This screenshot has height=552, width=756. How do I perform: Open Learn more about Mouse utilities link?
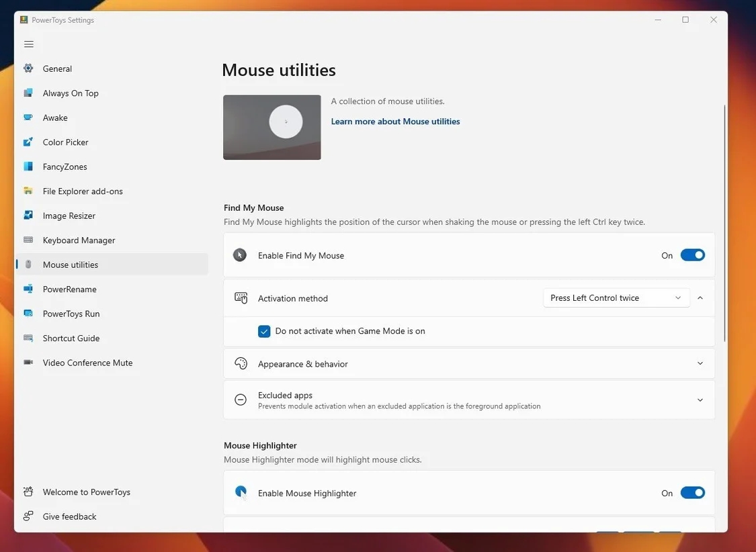pyautogui.click(x=395, y=122)
